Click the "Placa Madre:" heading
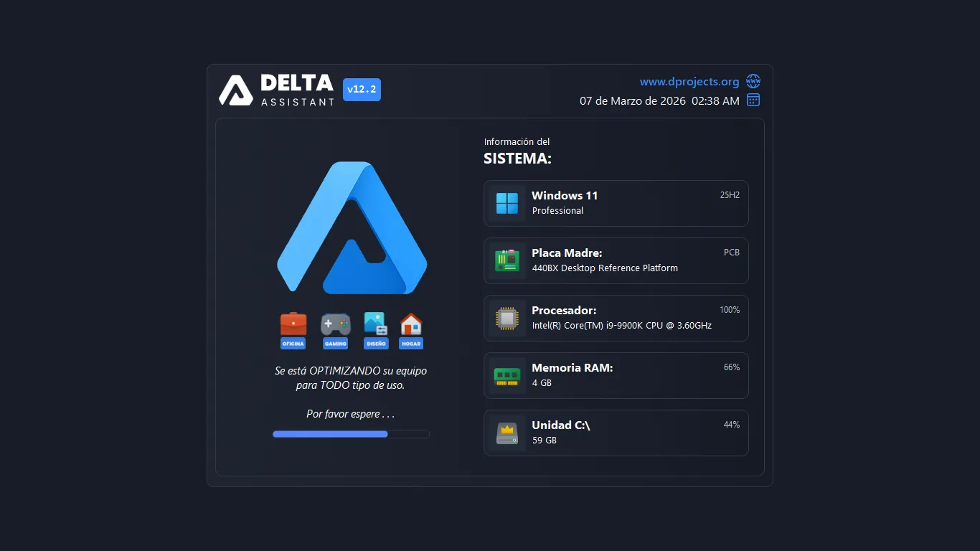980x551 pixels. (567, 253)
